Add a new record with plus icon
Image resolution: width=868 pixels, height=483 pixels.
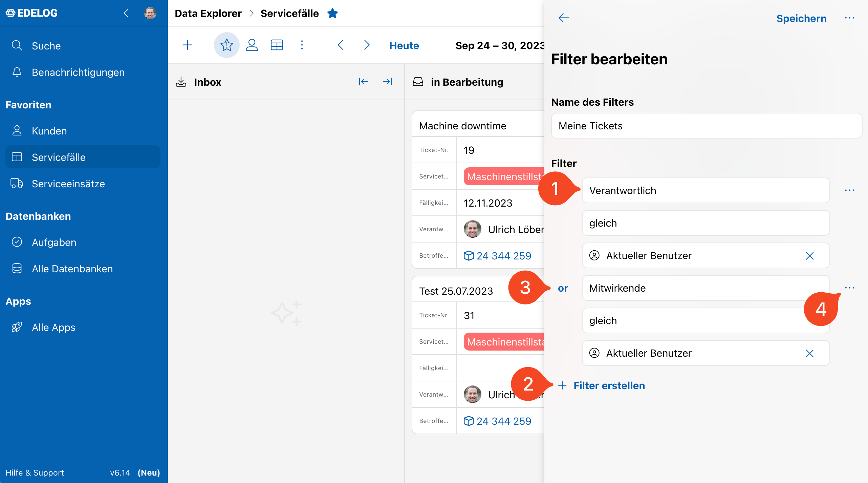187,45
